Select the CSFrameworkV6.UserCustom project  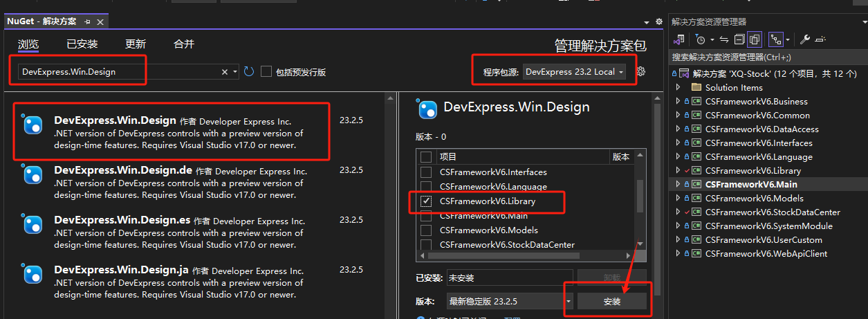click(x=764, y=239)
